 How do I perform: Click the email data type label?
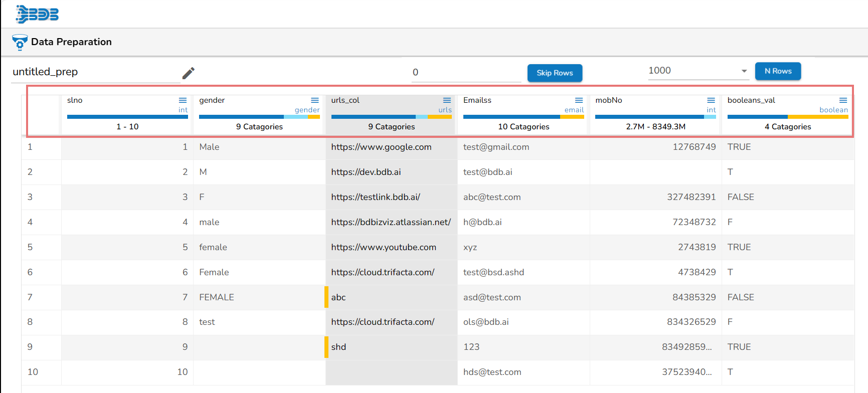(574, 110)
